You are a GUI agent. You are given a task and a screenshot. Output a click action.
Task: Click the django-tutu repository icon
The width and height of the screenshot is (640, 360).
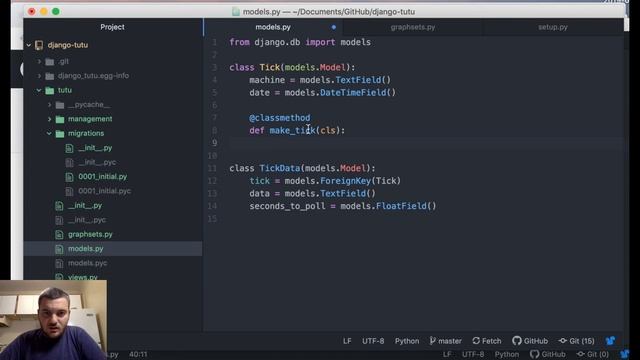click(39, 45)
